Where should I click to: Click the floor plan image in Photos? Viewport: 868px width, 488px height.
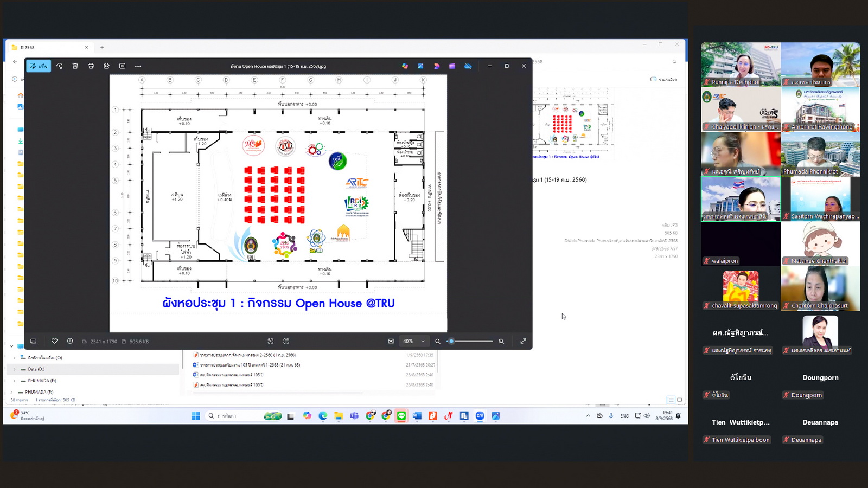coord(278,203)
